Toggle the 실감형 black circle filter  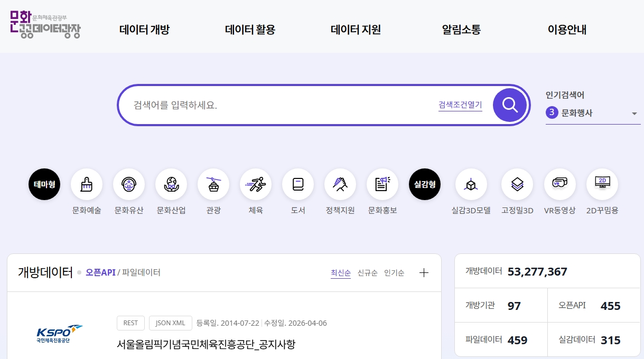coord(425,184)
